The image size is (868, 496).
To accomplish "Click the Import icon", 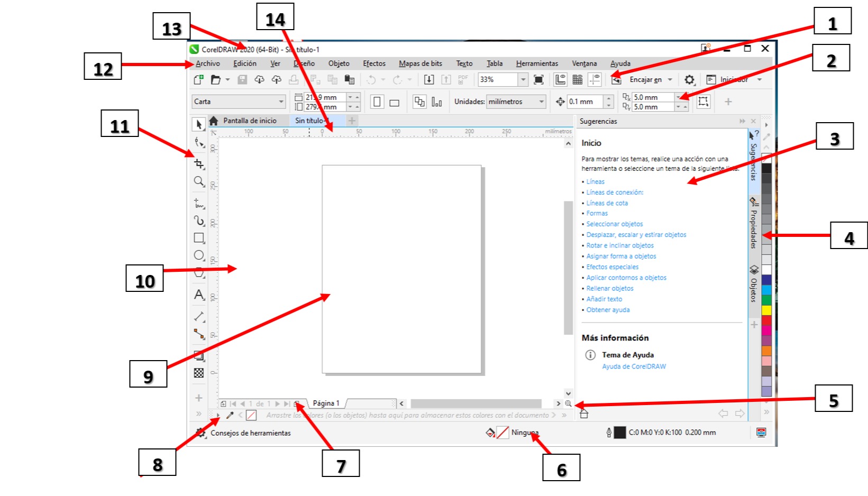I will tap(429, 80).
